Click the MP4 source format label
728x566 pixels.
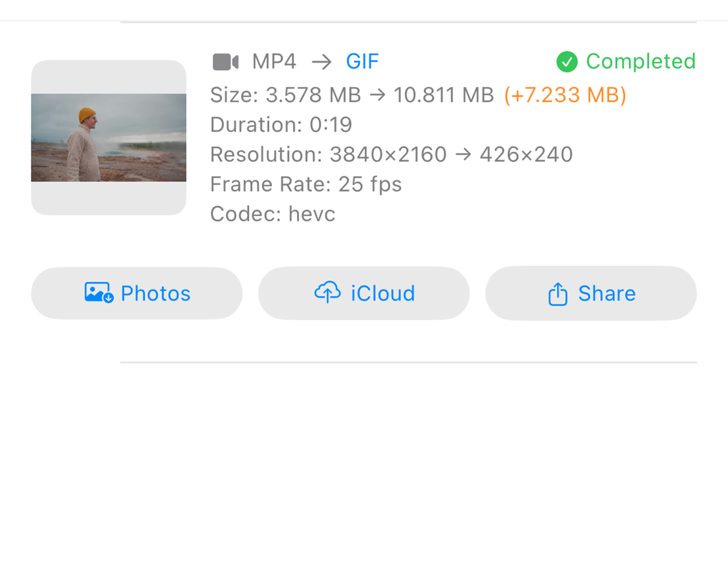pos(274,62)
